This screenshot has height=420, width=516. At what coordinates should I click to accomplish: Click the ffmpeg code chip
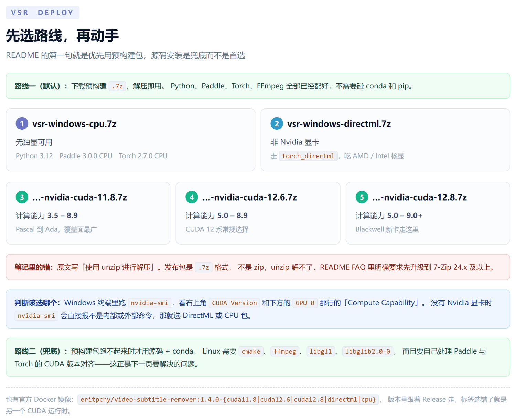click(x=285, y=352)
